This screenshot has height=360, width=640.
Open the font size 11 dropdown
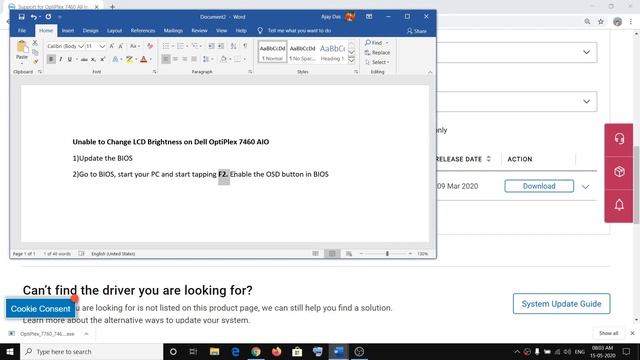(102, 46)
